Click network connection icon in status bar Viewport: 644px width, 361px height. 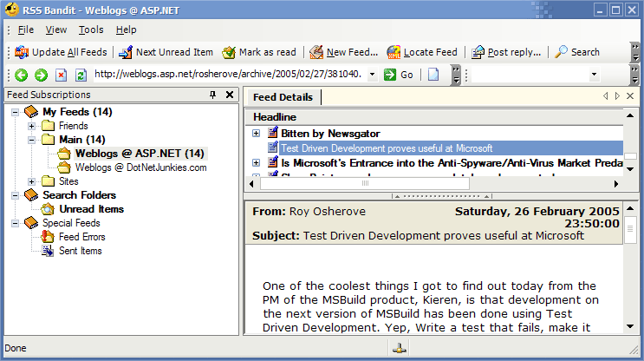pyautogui.click(x=399, y=349)
